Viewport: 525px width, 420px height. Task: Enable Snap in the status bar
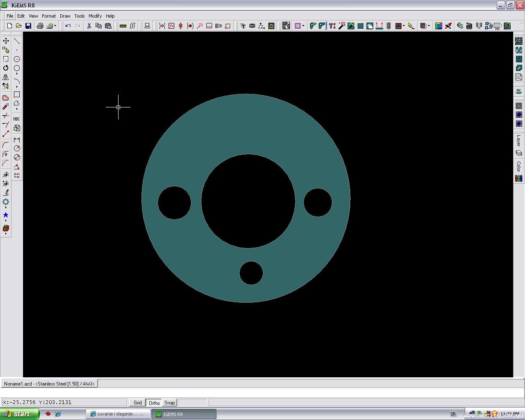[x=170, y=403]
